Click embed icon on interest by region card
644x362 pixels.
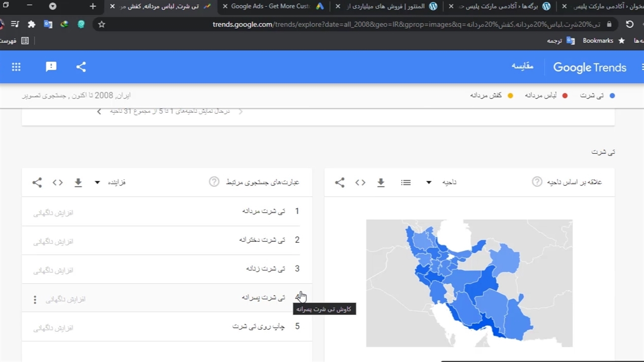[360, 183]
